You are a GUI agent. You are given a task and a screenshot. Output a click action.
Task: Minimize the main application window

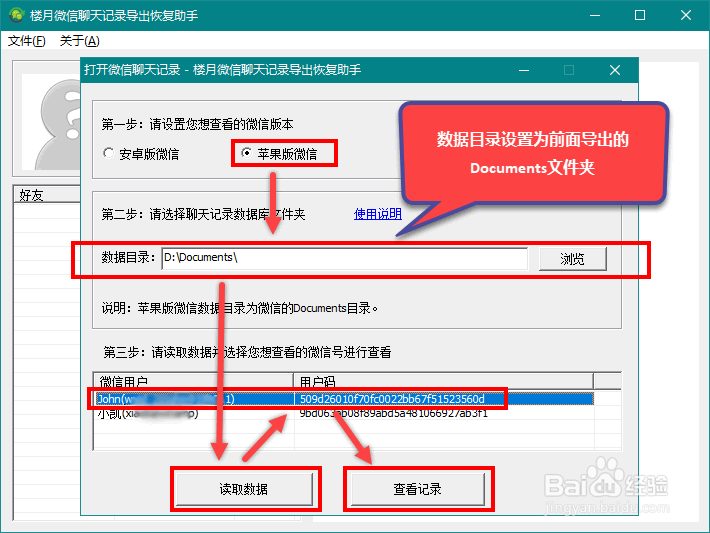(595, 15)
